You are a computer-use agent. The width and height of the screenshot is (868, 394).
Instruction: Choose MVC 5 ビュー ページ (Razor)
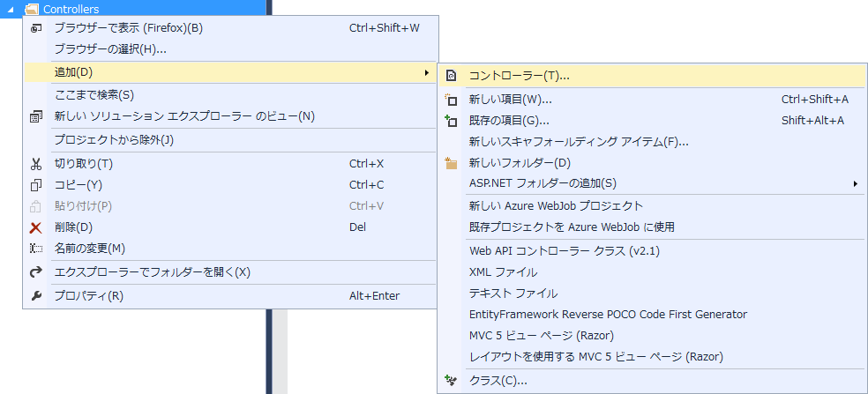pos(541,336)
